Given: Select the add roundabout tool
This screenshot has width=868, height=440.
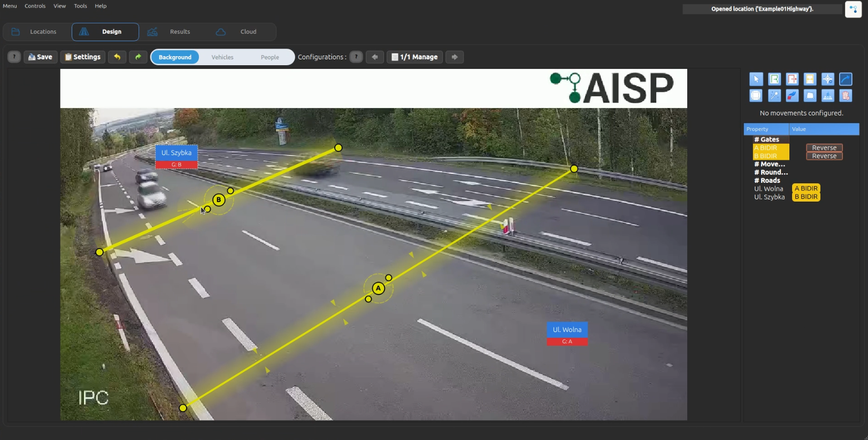Looking at the screenshot, I should coord(827,79).
